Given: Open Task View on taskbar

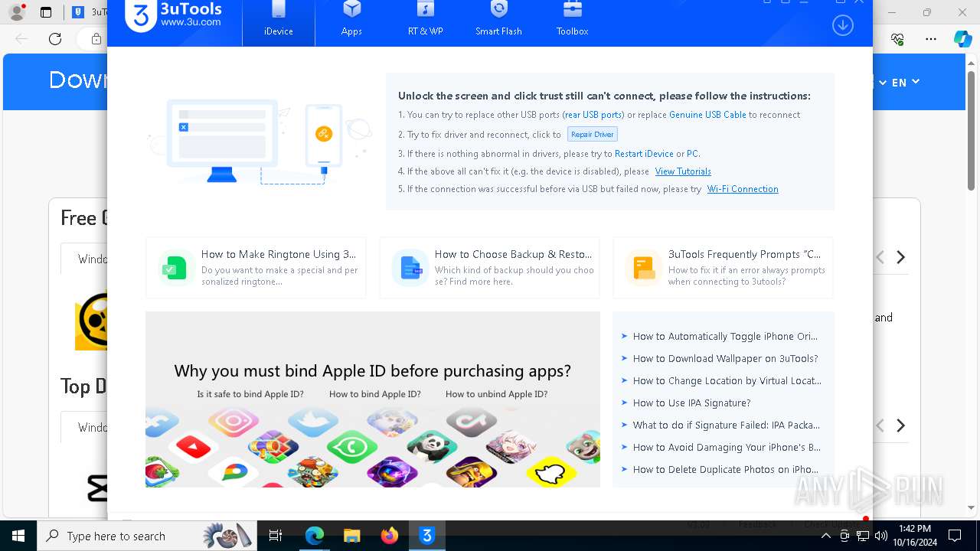Looking at the screenshot, I should (276, 536).
